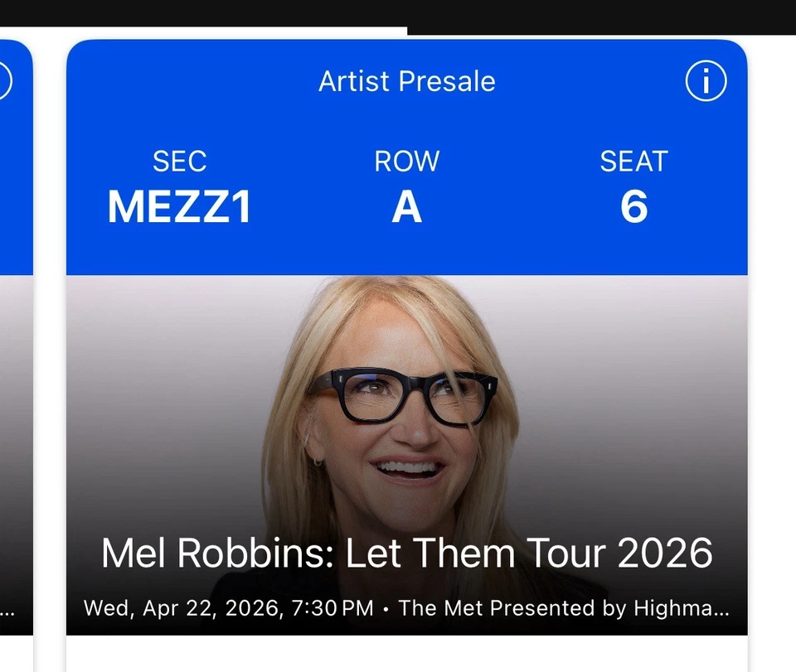Select the dark status bar at top
This screenshot has width=796, height=672.
click(398, 12)
